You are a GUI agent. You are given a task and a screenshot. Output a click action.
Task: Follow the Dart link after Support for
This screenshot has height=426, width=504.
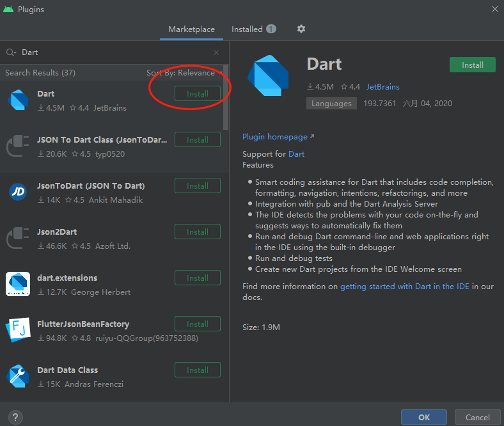(296, 154)
